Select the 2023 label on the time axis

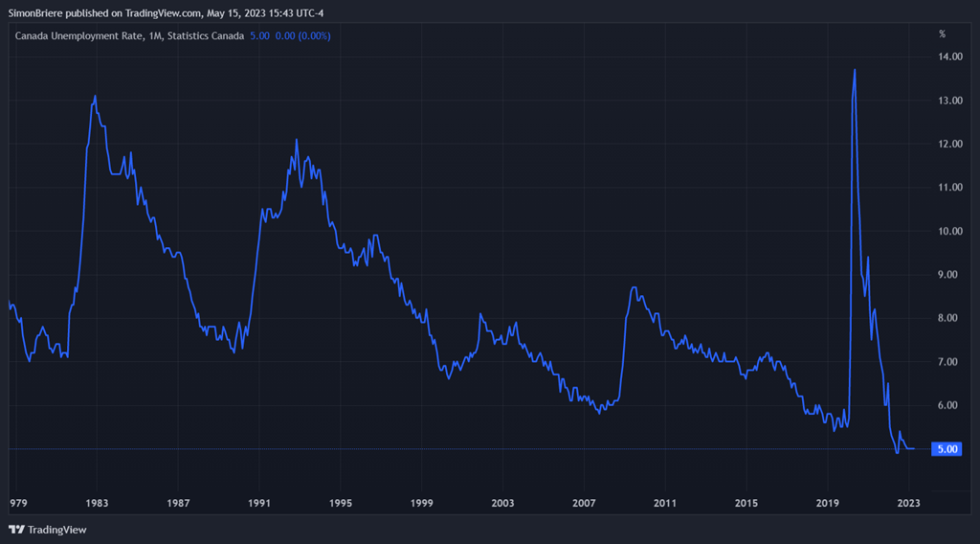click(909, 503)
